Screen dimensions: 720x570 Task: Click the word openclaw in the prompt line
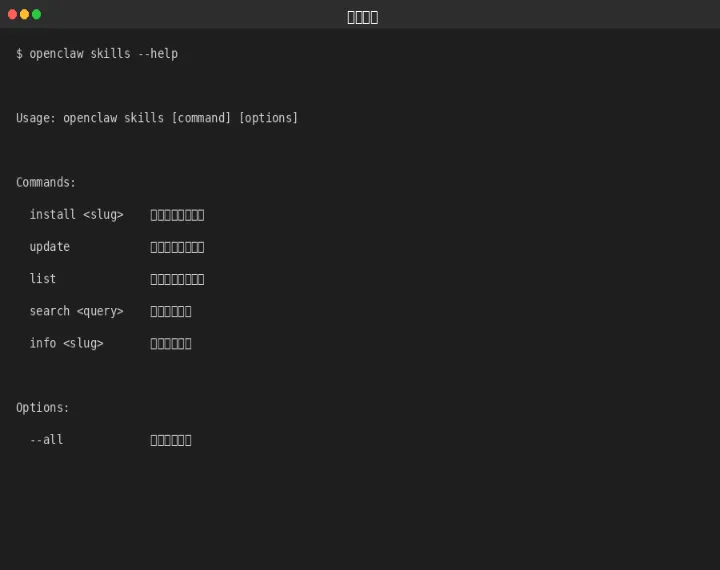click(x=56, y=54)
